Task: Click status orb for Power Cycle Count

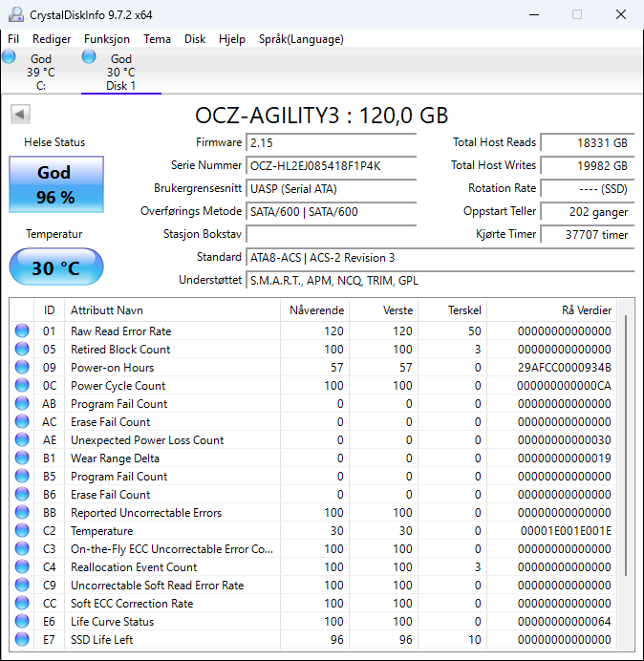Action: coord(22,385)
